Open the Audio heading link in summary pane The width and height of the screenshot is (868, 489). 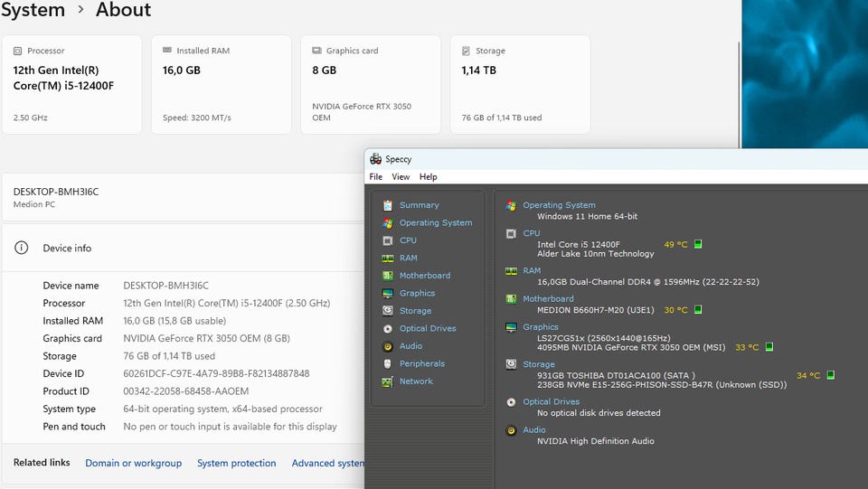(534, 430)
